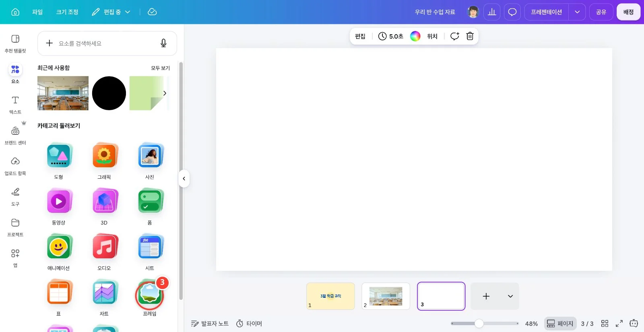Open the 텍스트 sidebar tab
Viewport: 644px width, 332px height.
[x=15, y=105]
